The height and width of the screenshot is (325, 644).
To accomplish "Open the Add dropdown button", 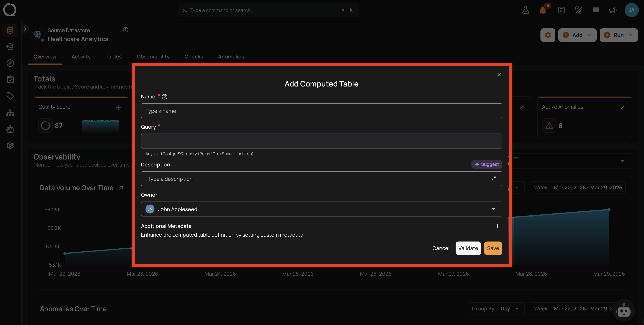I will click(577, 35).
